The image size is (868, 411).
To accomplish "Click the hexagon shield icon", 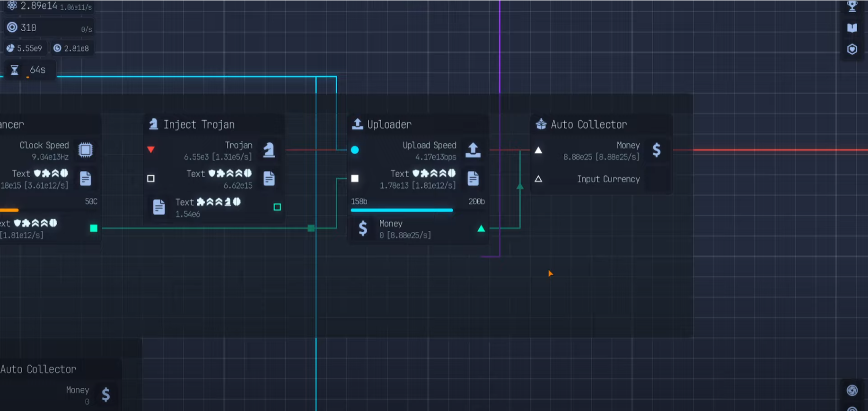I will click(852, 49).
